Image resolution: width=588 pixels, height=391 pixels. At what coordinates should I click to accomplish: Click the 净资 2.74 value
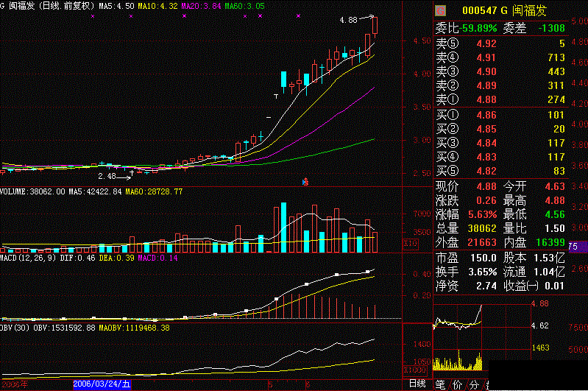point(486,286)
